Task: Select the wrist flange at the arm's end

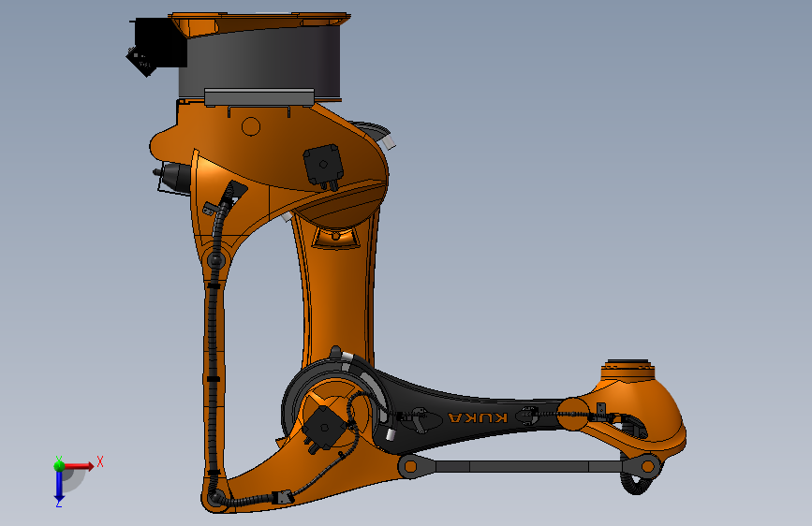Action: coord(627,369)
